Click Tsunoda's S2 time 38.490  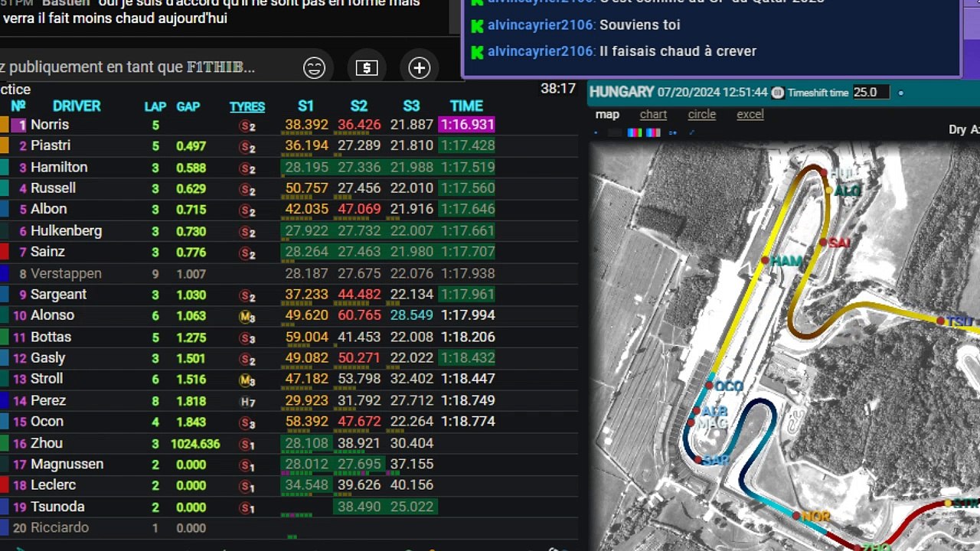click(x=359, y=507)
